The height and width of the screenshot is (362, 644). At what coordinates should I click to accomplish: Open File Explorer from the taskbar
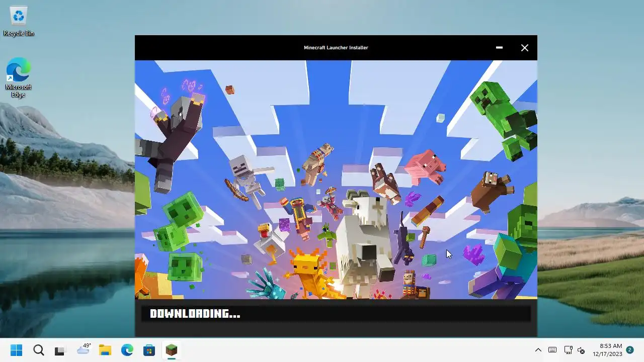105,350
